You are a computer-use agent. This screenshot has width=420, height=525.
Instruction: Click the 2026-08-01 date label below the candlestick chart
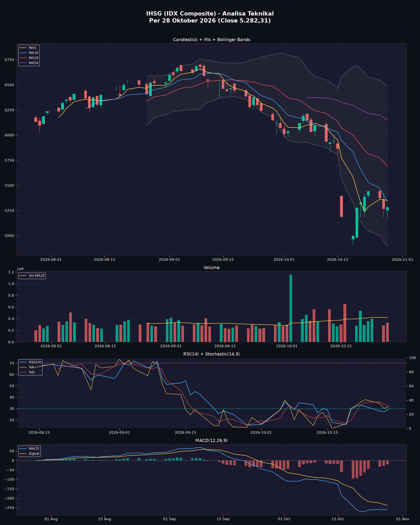click(x=51, y=260)
